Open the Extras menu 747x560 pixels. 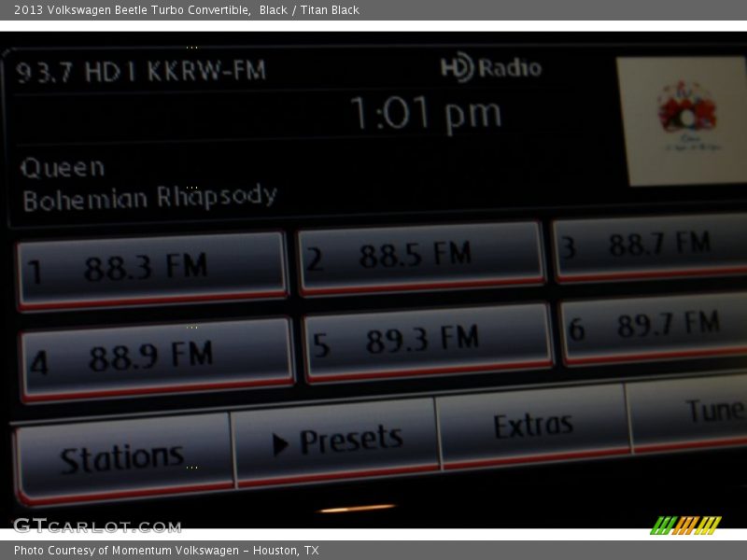pyautogui.click(x=532, y=426)
